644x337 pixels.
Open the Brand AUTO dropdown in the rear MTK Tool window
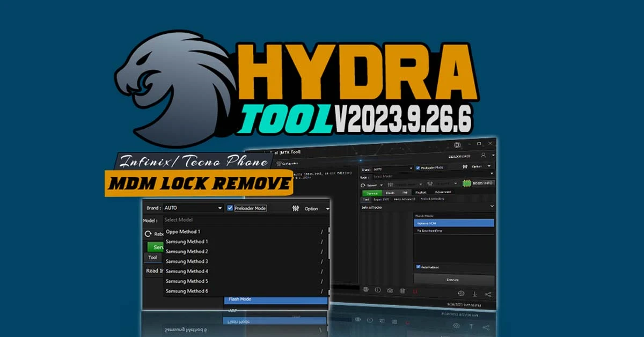[393, 169]
